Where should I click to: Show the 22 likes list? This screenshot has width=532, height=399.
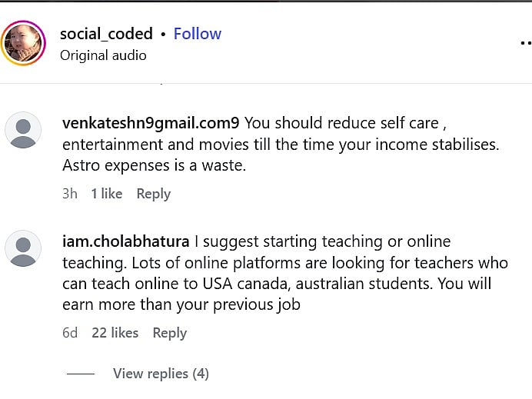pos(115,333)
